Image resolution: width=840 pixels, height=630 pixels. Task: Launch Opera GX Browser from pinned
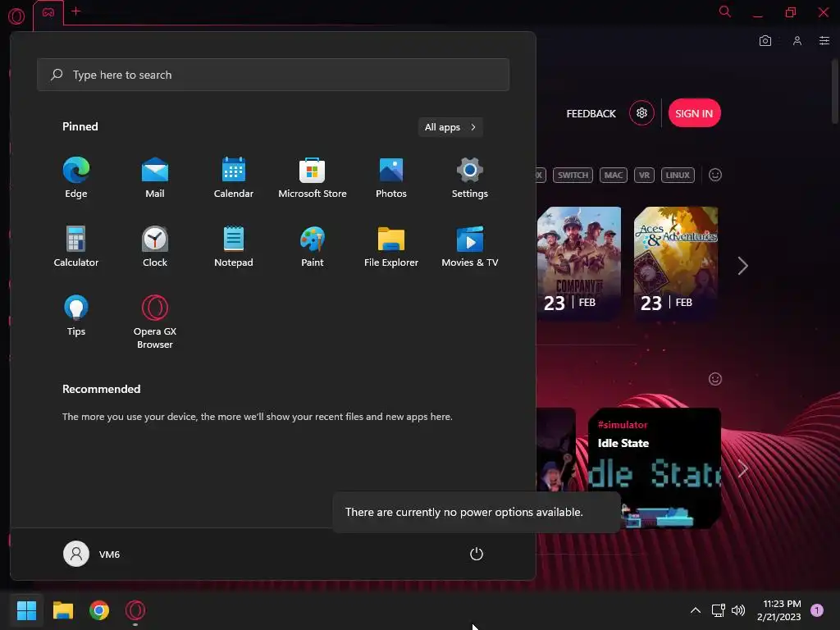(x=155, y=322)
